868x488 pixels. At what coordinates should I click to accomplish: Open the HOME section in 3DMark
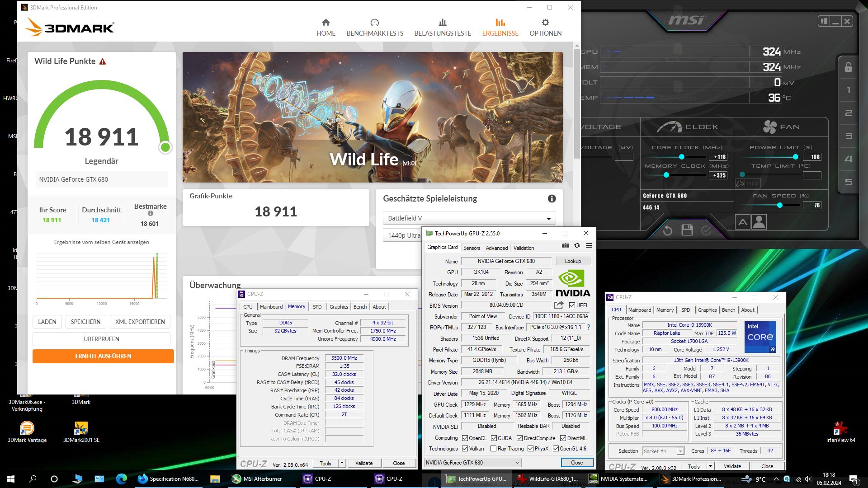pos(325,28)
